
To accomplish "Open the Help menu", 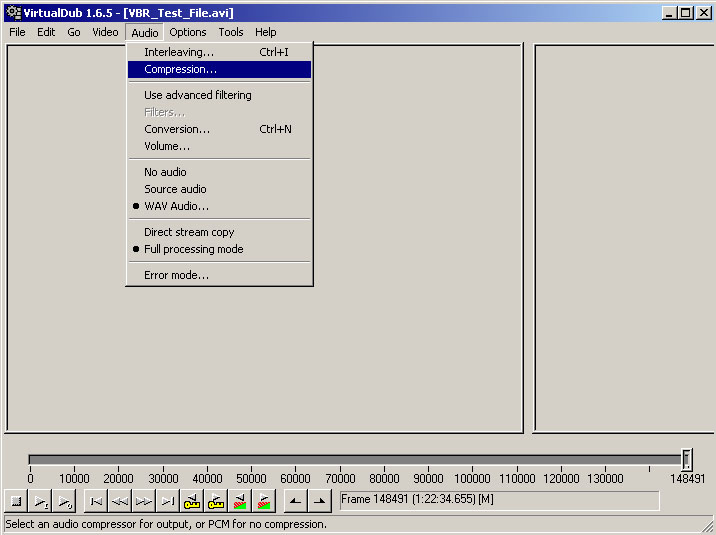I will pyautogui.click(x=265, y=32).
